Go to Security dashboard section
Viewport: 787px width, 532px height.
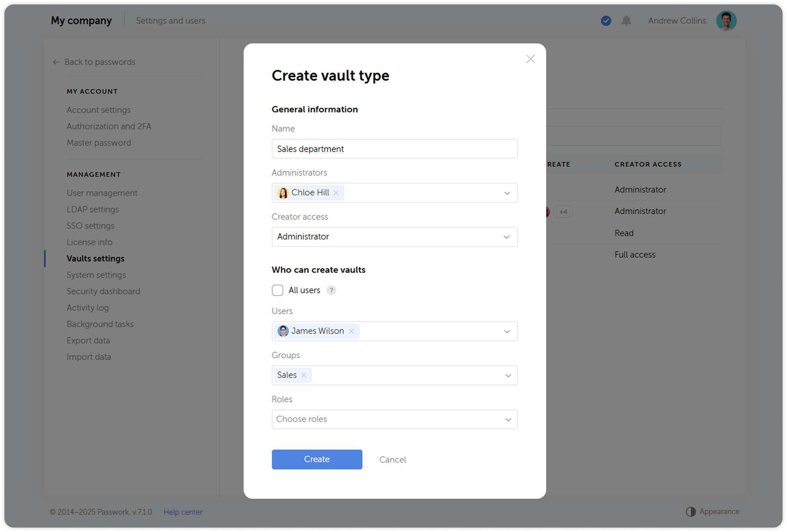point(103,291)
